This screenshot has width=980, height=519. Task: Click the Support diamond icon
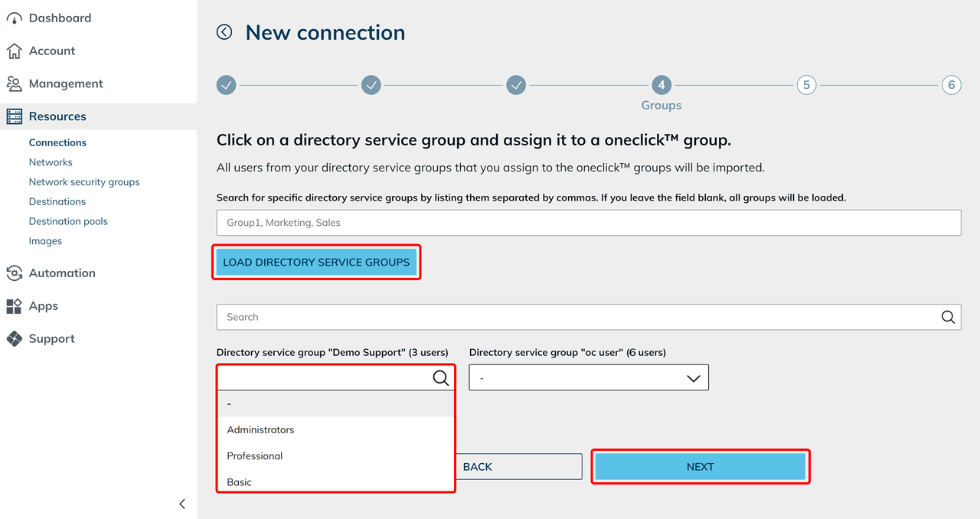click(x=14, y=339)
